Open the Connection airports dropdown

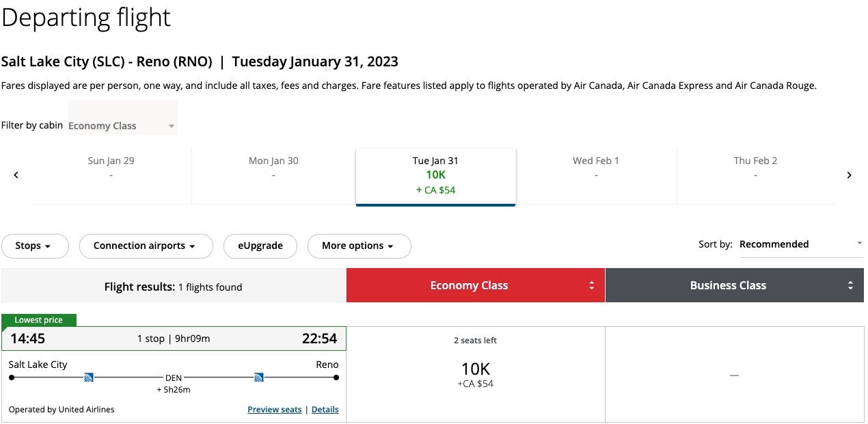tap(146, 246)
